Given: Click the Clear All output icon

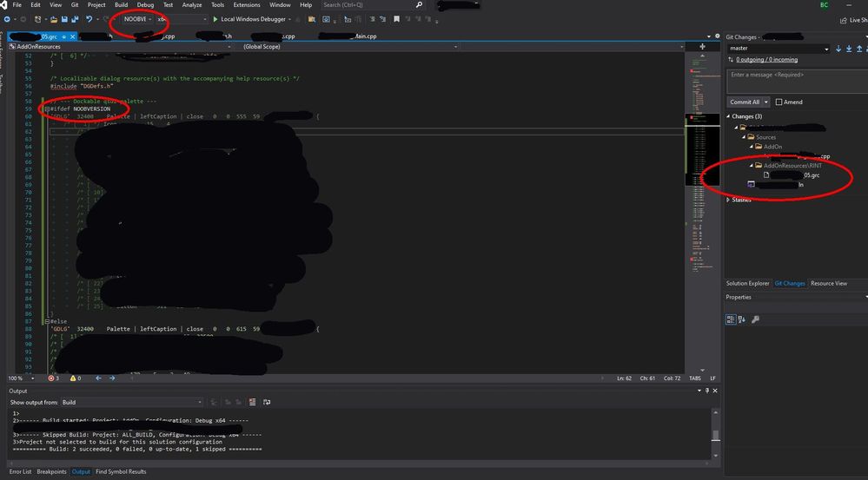Looking at the screenshot, I should (253, 402).
